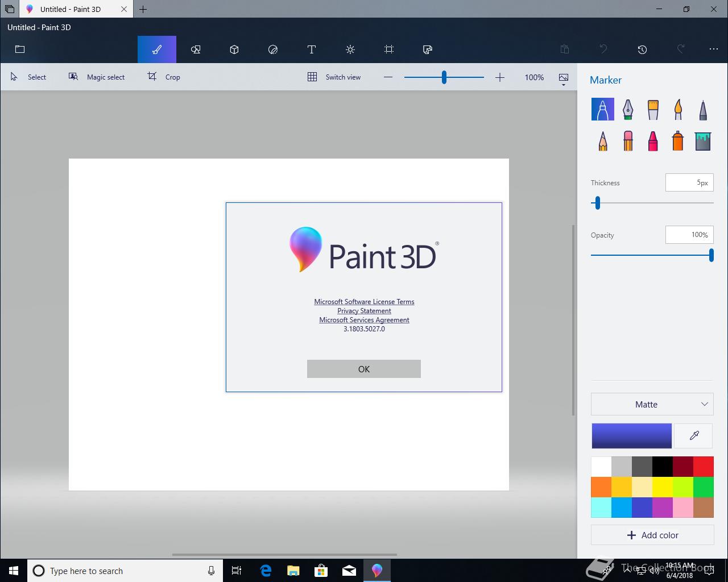This screenshot has width=728, height=582.
Task: Choose the Marker brush
Action: pos(603,109)
